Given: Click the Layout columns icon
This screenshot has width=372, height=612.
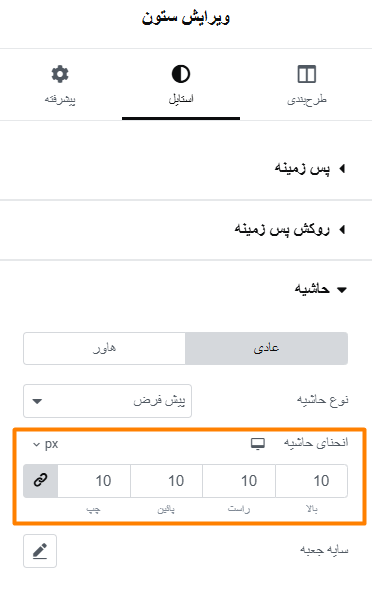Looking at the screenshot, I should pos(307,74).
